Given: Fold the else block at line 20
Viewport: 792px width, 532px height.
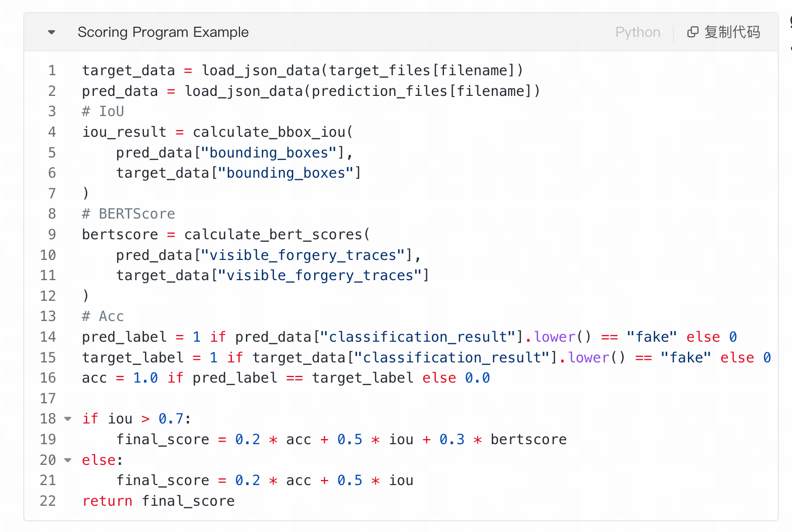Looking at the screenshot, I should (68, 460).
